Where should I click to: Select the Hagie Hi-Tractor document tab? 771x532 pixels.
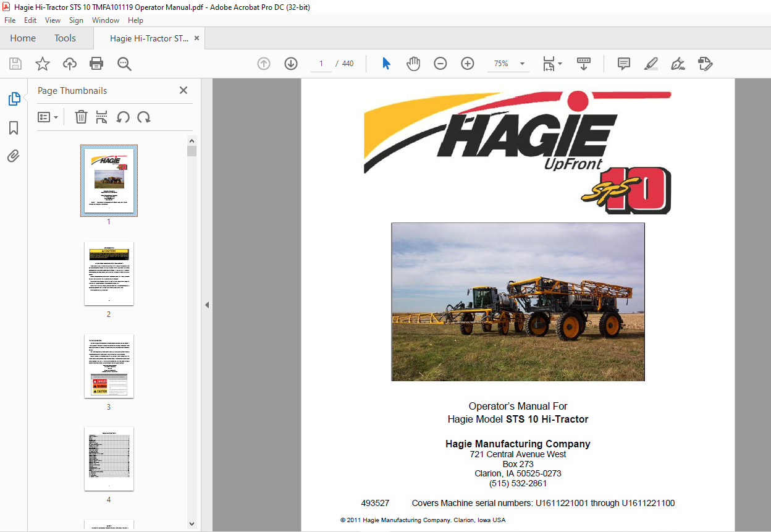[150, 38]
